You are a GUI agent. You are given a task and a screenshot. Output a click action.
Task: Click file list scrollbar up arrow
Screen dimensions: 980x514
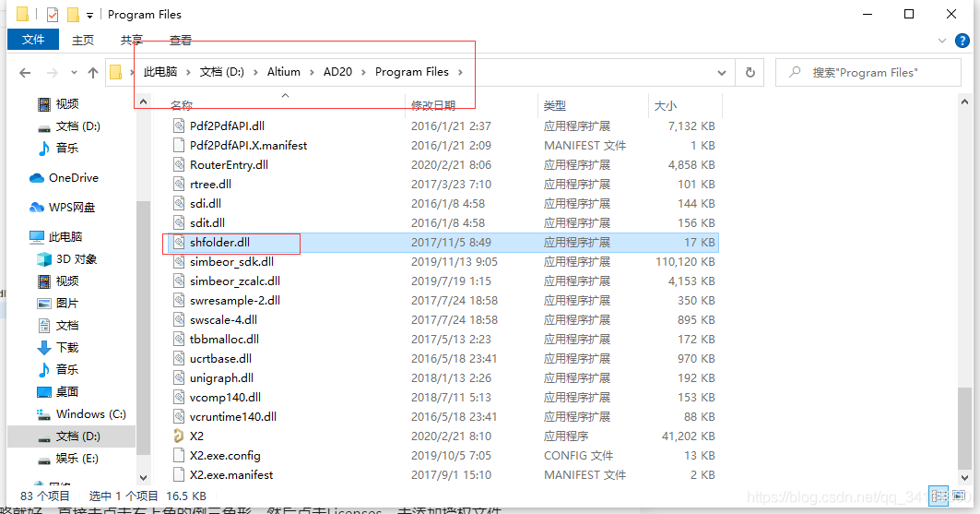(964, 102)
